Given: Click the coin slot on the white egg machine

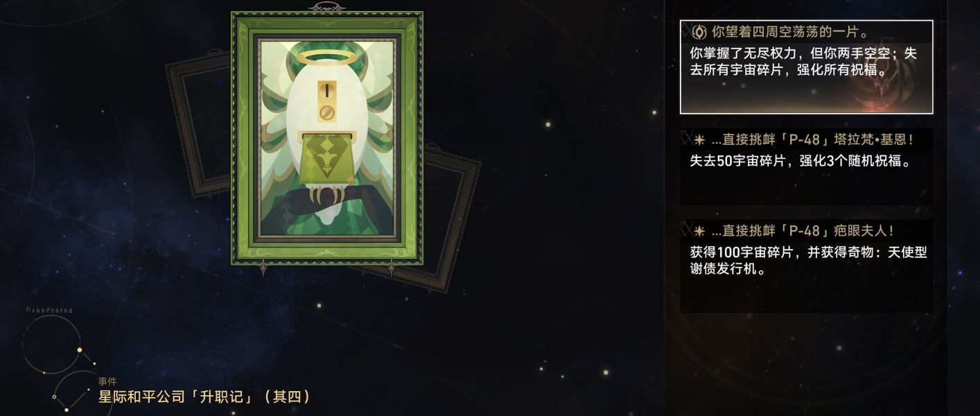Looking at the screenshot, I should pyautogui.click(x=327, y=91).
